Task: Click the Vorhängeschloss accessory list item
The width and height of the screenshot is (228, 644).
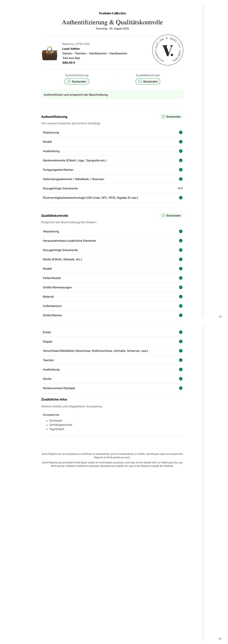Action: point(61,425)
